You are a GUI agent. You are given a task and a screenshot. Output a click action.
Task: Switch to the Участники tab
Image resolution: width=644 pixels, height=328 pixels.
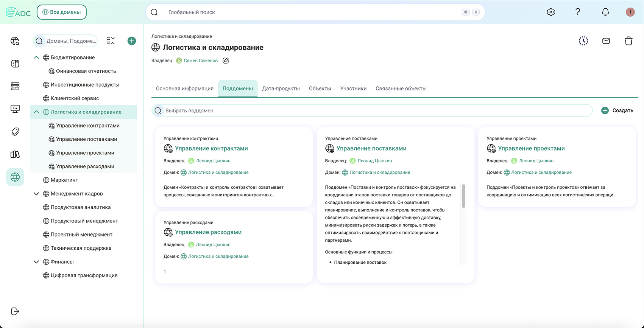click(x=353, y=89)
